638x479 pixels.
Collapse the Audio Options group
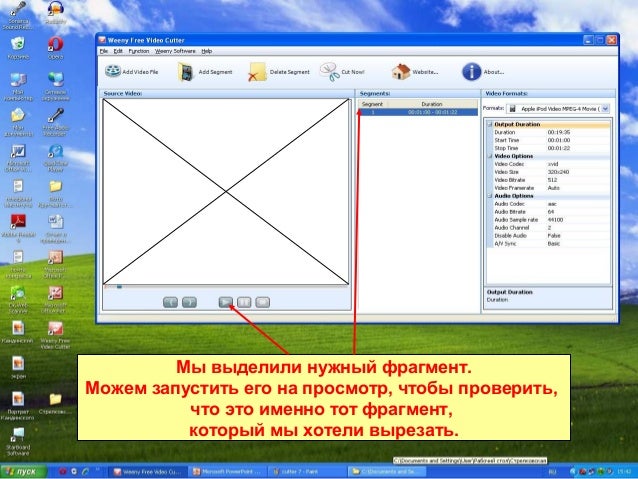(490, 196)
